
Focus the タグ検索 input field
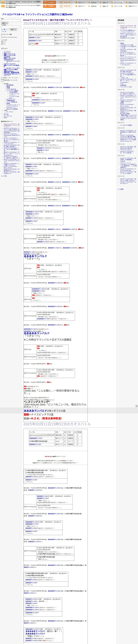(x=11, y=27)
